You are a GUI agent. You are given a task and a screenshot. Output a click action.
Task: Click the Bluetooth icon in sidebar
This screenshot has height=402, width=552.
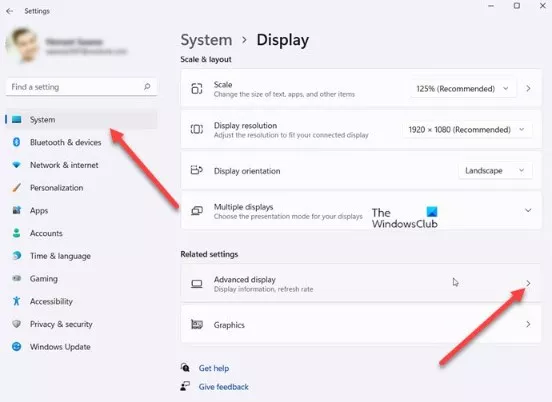tap(16, 142)
